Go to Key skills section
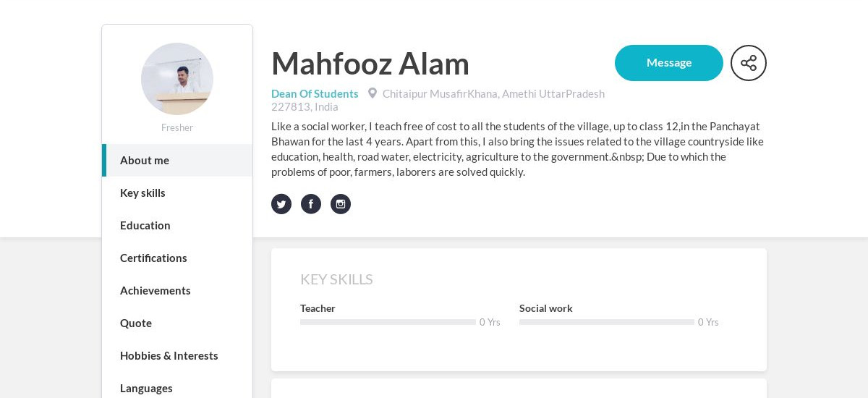 coord(177,192)
